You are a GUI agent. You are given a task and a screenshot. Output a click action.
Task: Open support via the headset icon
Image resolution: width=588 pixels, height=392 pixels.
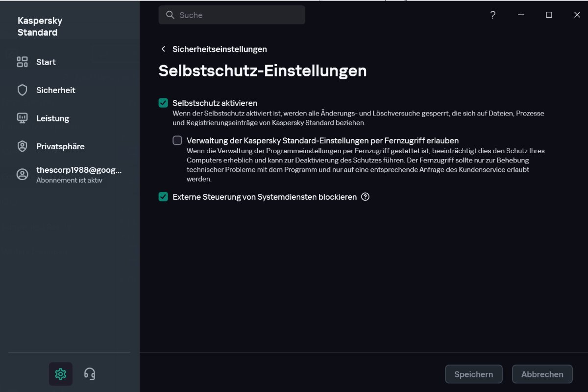89,374
